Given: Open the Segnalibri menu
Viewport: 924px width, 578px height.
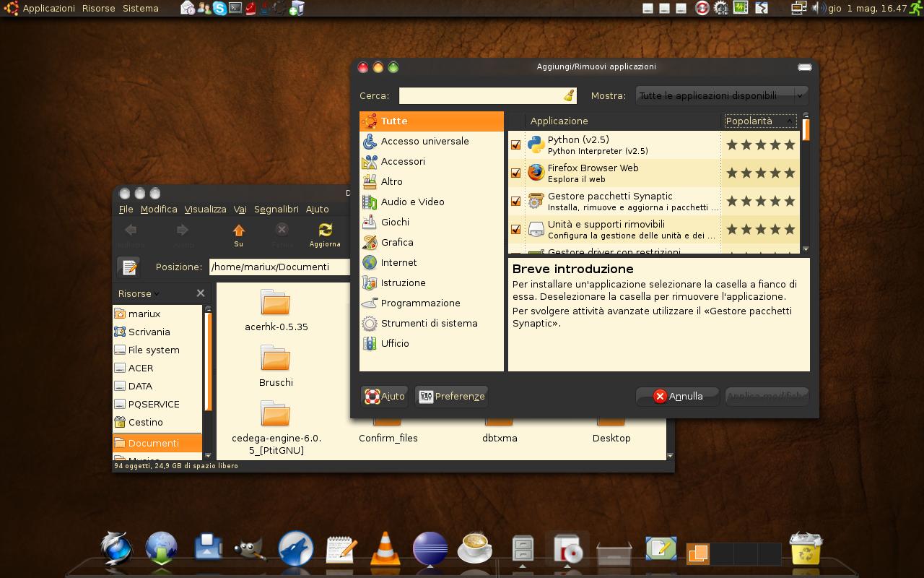Looking at the screenshot, I should pyautogui.click(x=276, y=209).
